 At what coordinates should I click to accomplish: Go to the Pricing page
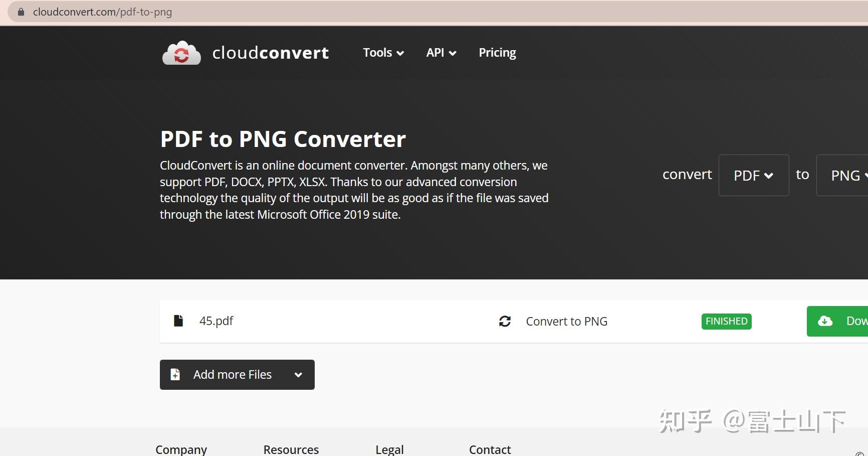pos(497,53)
